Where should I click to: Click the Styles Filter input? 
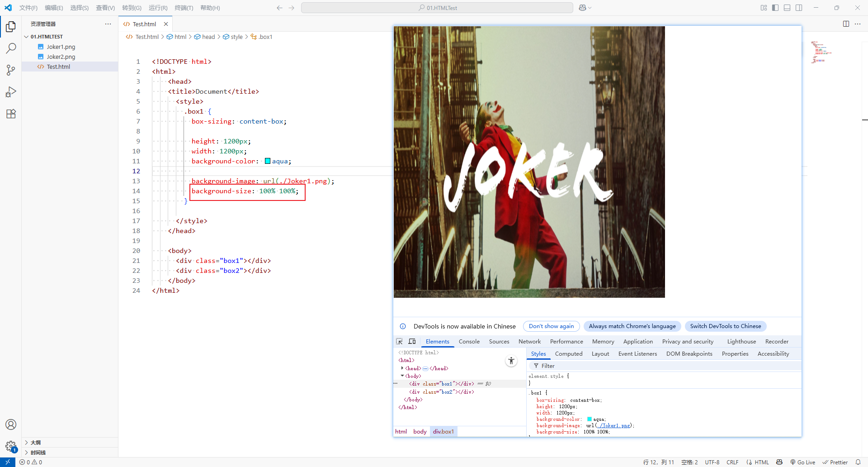click(x=664, y=366)
